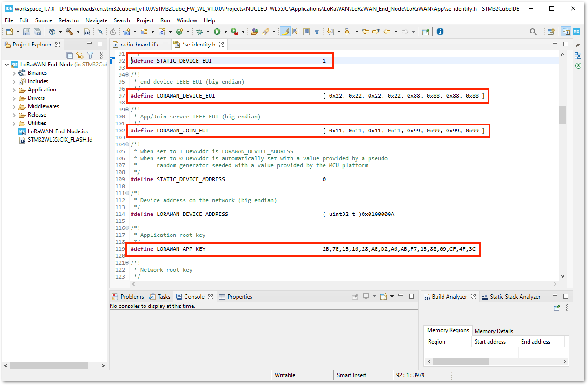Click the binary 010 toolbar icon
Viewport: 588px width, 385px height.
[87, 32]
